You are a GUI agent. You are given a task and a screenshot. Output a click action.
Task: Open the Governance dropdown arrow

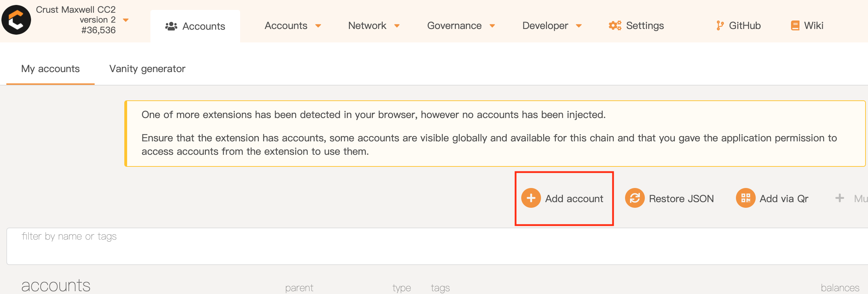click(492, 25)
